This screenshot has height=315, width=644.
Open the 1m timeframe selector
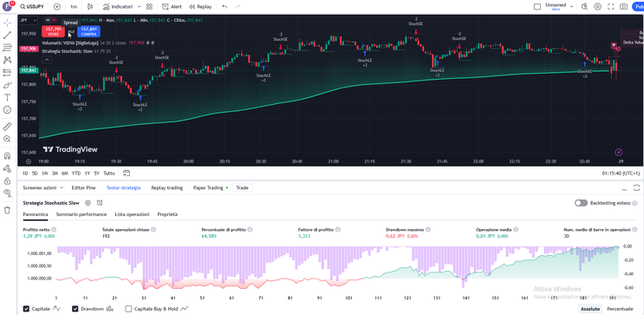click(x=74, y=7)
